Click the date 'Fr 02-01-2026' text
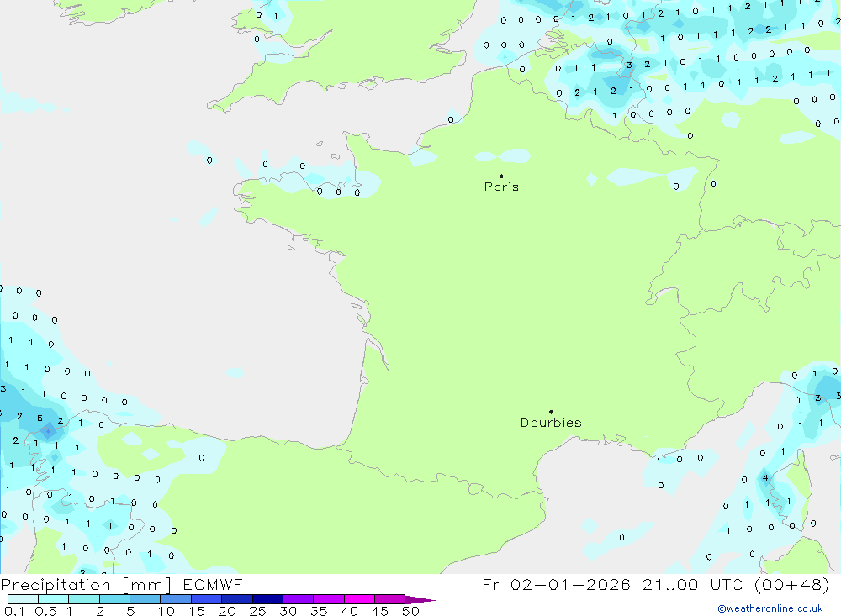 point(556,584)
